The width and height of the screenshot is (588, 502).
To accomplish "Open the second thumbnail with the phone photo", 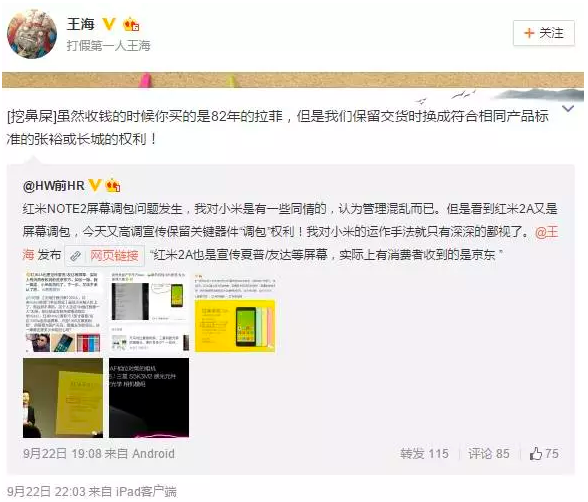I will (149, 313).
